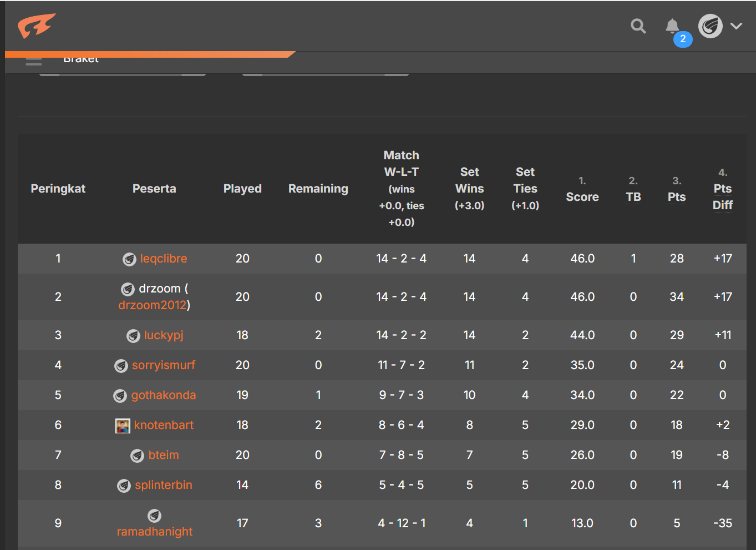This screenshot has width=756, height=550.
Task: Open bteim participant link
Action: coord(164,455)
